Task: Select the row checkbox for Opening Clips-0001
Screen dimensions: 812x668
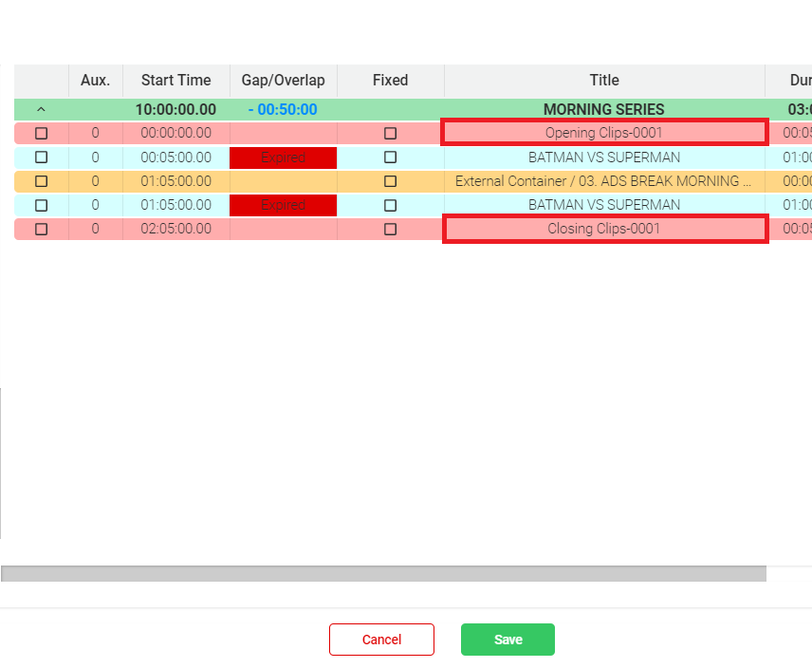Action: pos(41,134)
